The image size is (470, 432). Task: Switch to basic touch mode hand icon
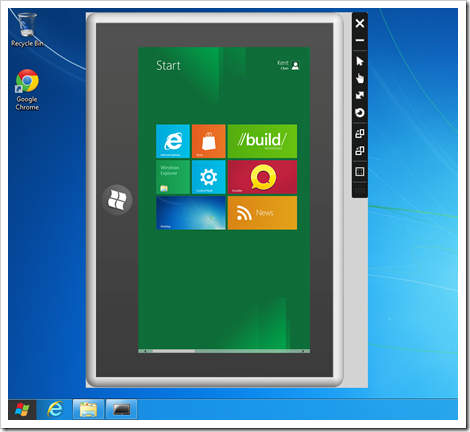click(360, 78)
